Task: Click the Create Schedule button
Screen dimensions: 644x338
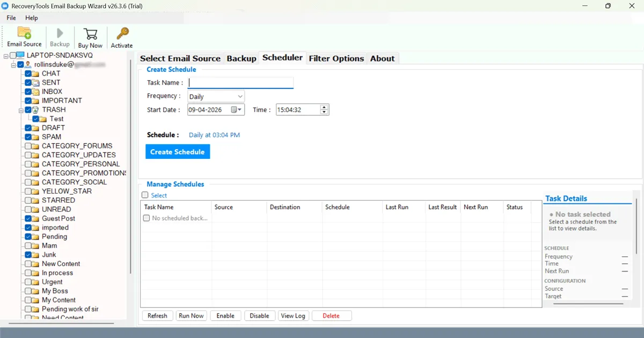Action: tap(178, 152)
